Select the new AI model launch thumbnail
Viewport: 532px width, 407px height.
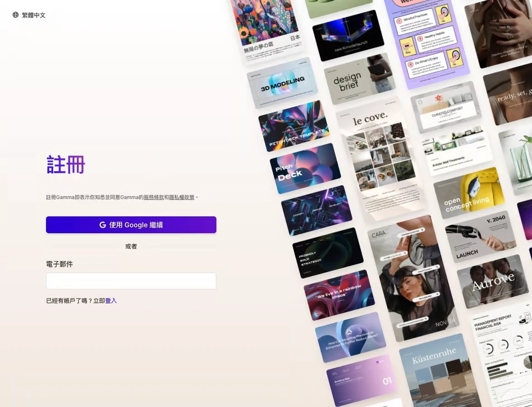(x=348, y=36)
